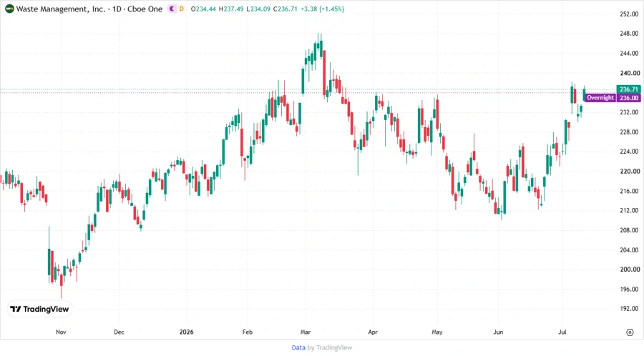Image resolution: width=644 pixels, height=356 pixels.
Task: Click the C236.71 close value
Action: tap(285, 9)
